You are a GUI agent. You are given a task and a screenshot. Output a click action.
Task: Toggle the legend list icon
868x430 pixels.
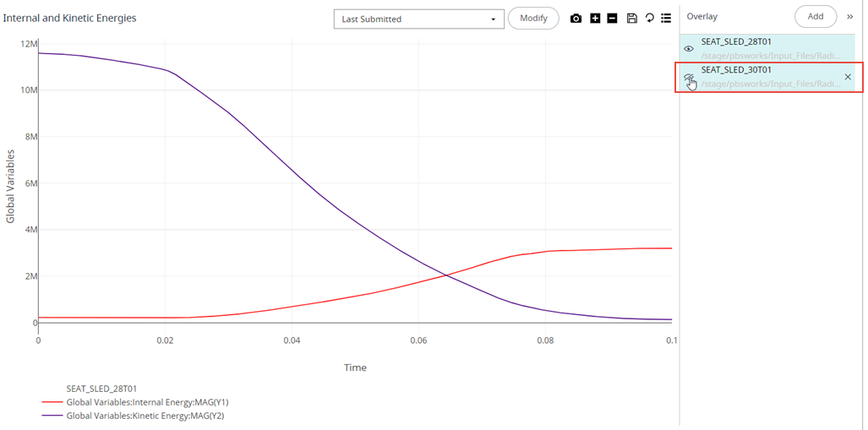666,19
